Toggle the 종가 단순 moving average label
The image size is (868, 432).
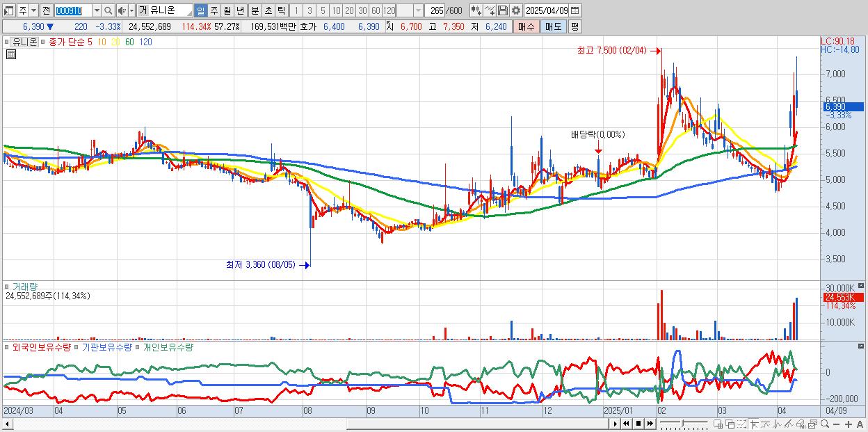tap(67, 42)
